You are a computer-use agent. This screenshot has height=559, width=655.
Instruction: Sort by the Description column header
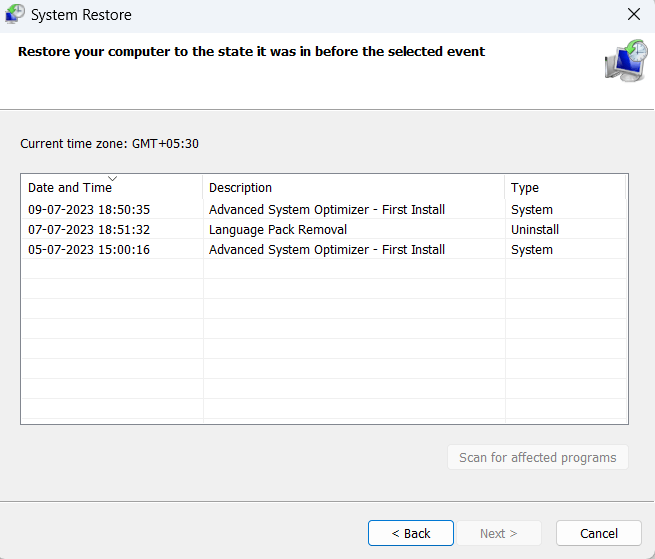point(240,188)
